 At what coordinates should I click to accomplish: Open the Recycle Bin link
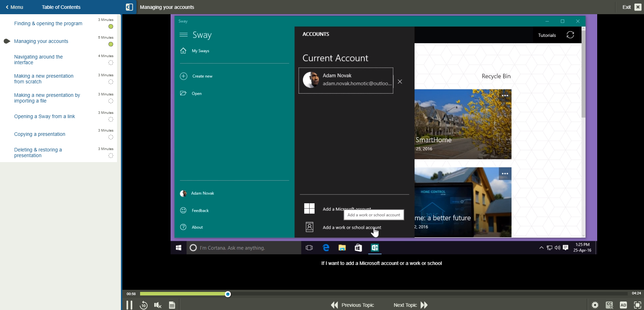click(x=496, y=76)
